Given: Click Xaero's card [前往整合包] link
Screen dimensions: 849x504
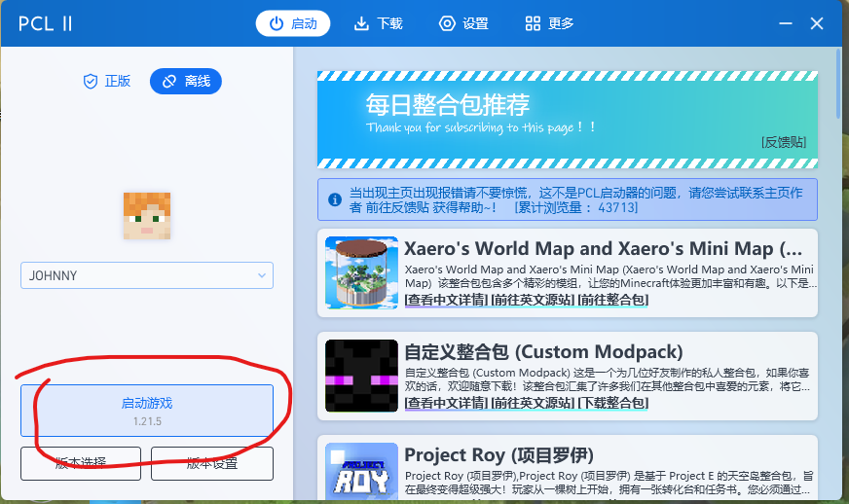Looking at the screenshot, I should [x=613, y=300].
